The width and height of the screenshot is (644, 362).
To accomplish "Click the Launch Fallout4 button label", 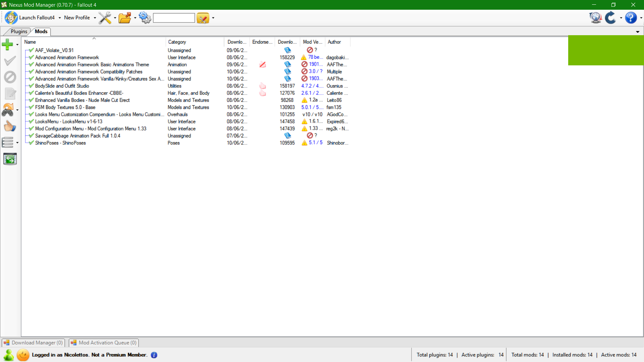I will coord(37,18).
